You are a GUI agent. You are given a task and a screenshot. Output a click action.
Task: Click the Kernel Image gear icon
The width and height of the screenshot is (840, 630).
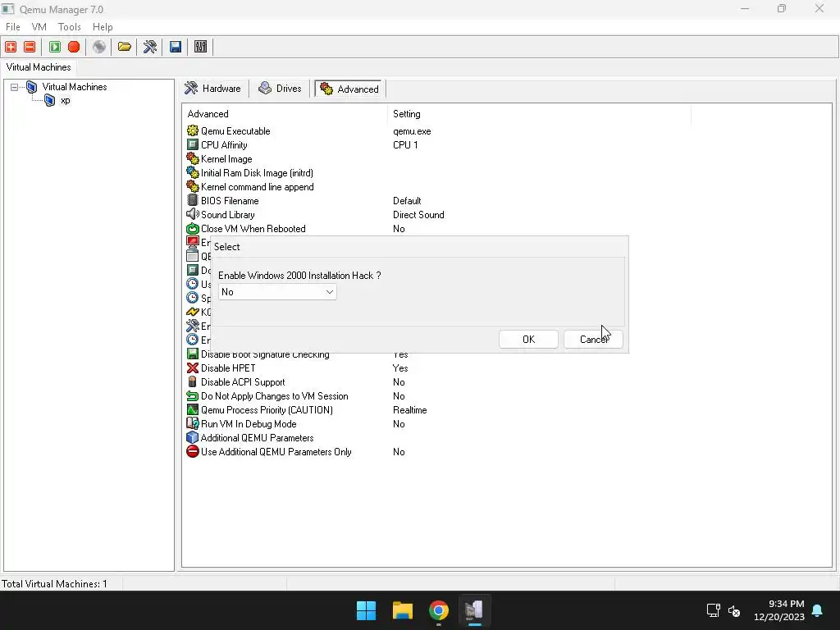pyautogui.click(x=192, y=158)
